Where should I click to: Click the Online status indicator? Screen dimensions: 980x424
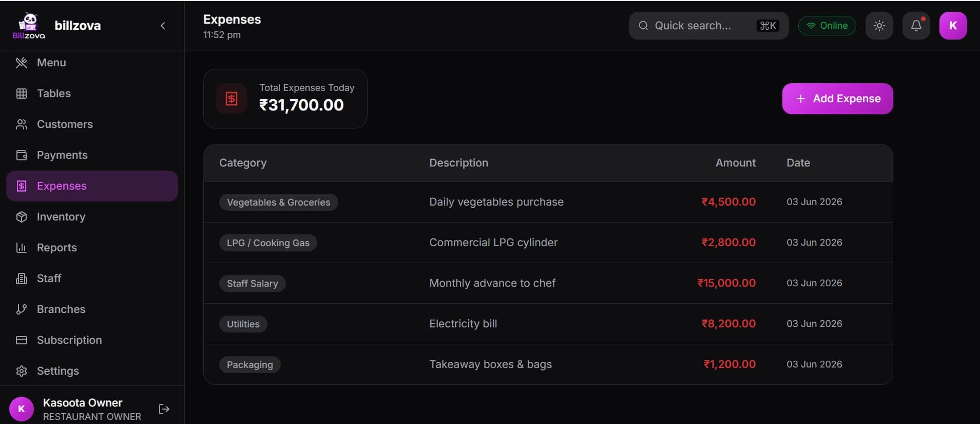click(827, 26)
